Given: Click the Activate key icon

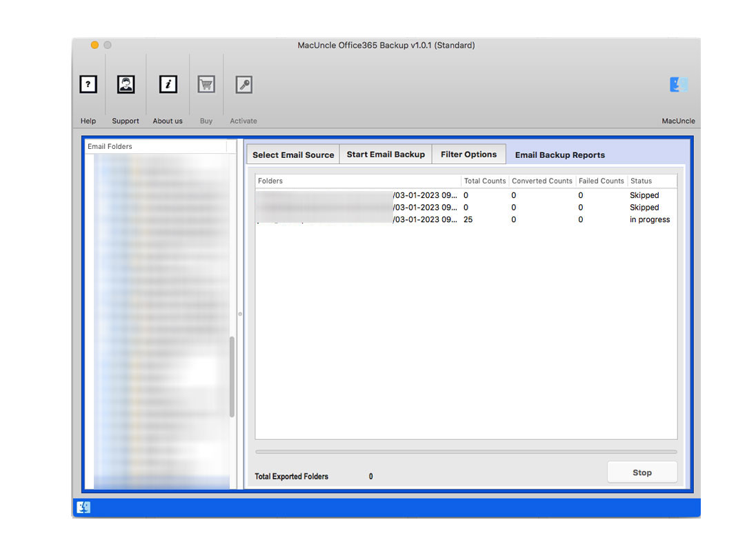Looking at the screenshot, I should tap(244, 84).
